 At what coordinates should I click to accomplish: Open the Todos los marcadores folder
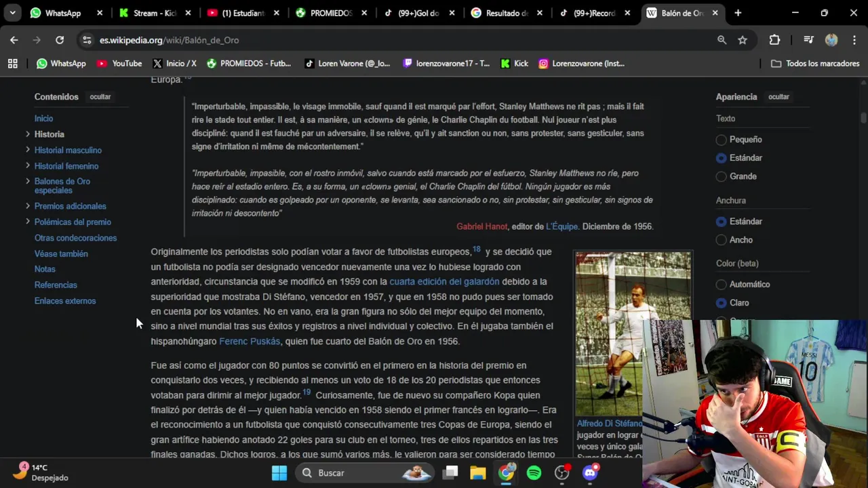(x=815, y=64)
